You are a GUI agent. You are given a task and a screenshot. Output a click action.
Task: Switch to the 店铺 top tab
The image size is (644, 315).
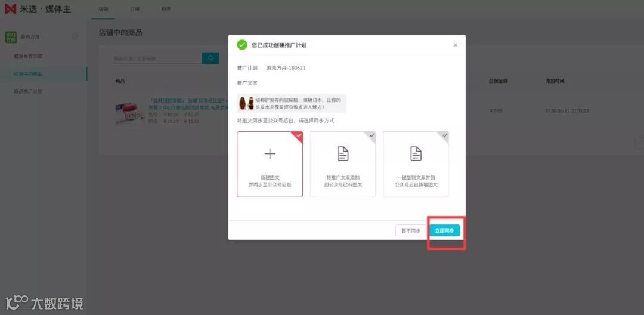104,9
